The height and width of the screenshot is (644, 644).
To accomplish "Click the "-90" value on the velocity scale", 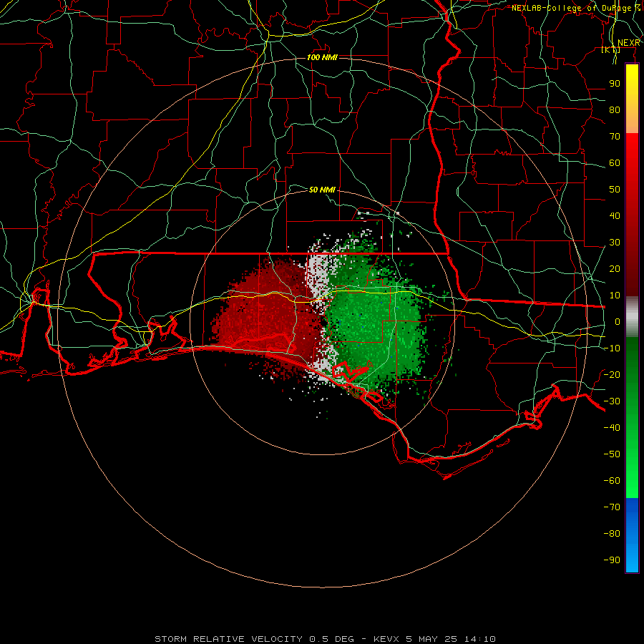I will [612, 560].
